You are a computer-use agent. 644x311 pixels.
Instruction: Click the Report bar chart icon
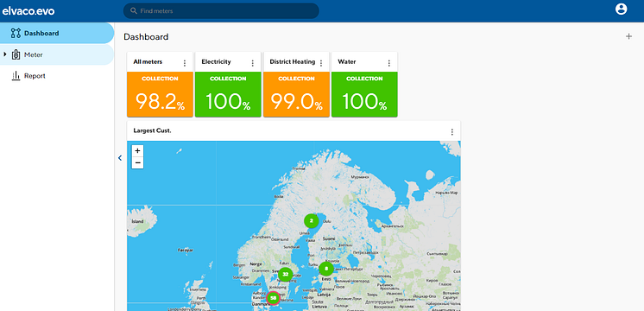click(x=16, y=76)
